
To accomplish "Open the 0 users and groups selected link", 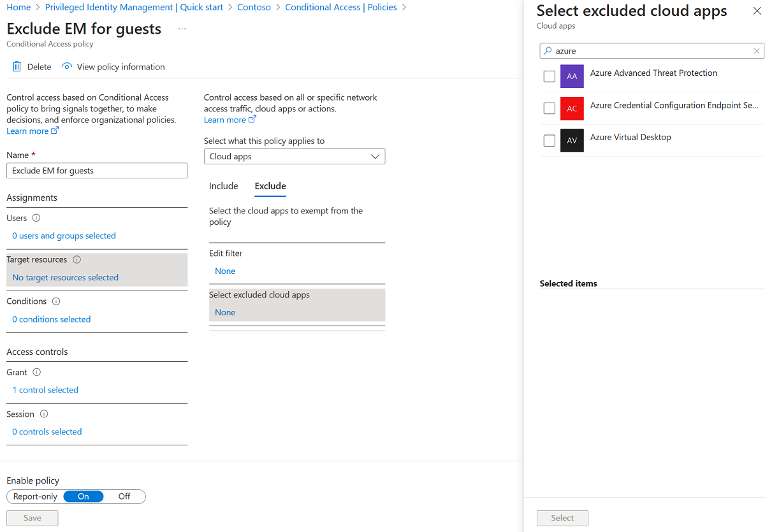I will pyautogui.click(x=64, y=236).
